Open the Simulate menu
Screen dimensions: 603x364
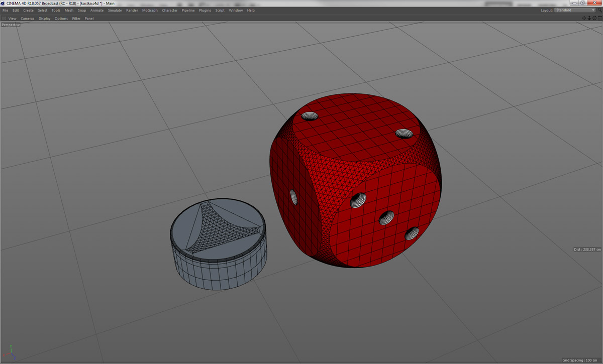(x=115, y=10)
